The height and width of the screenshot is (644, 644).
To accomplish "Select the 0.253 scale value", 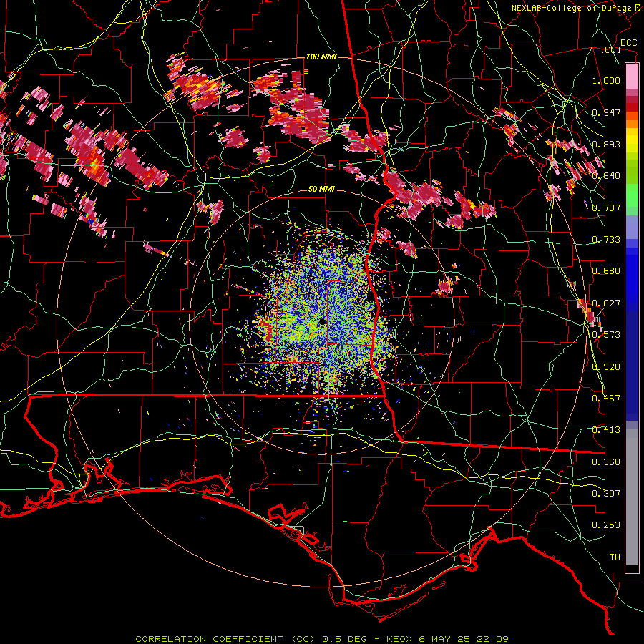I will pyautogui.click(x=606, y=525).
